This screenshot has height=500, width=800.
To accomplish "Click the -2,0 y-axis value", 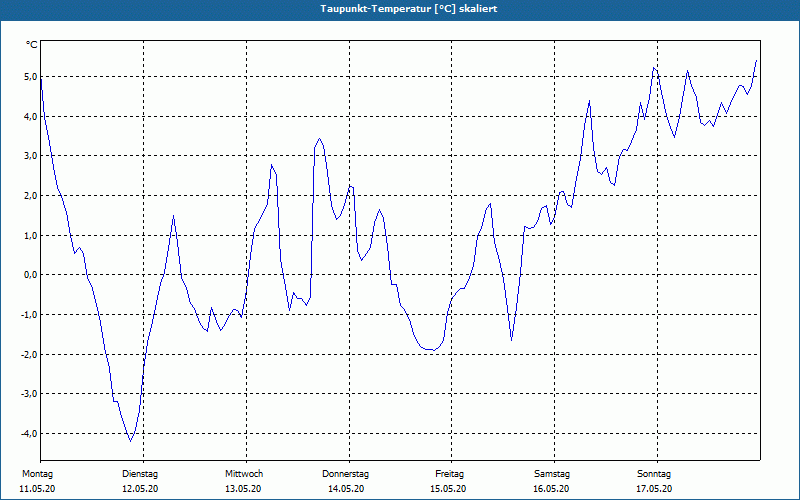I will (29, 355).
